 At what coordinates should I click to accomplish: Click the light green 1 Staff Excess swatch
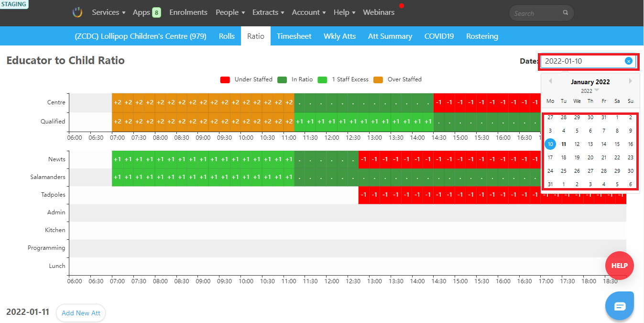(323, 79)
